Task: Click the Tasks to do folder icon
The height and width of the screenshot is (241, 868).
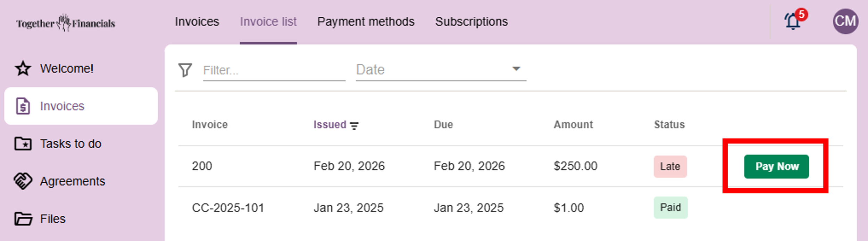Action: 23,144
